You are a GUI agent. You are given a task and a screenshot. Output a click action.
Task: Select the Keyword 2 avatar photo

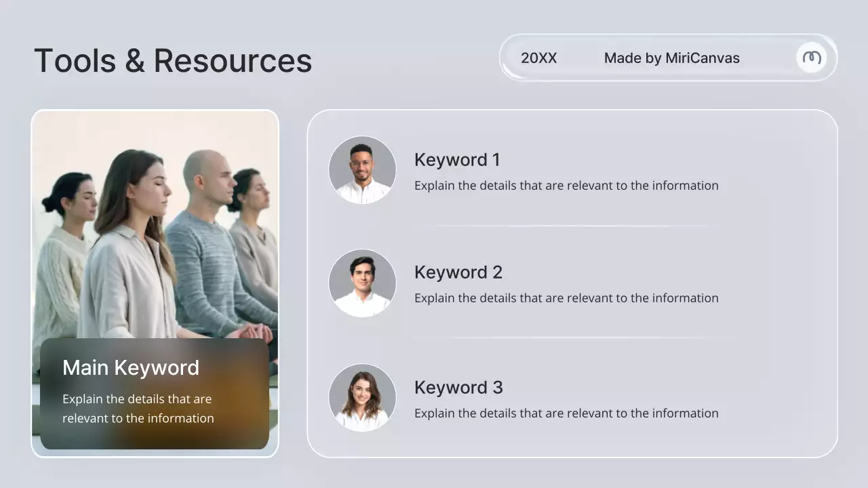point(362,283)
